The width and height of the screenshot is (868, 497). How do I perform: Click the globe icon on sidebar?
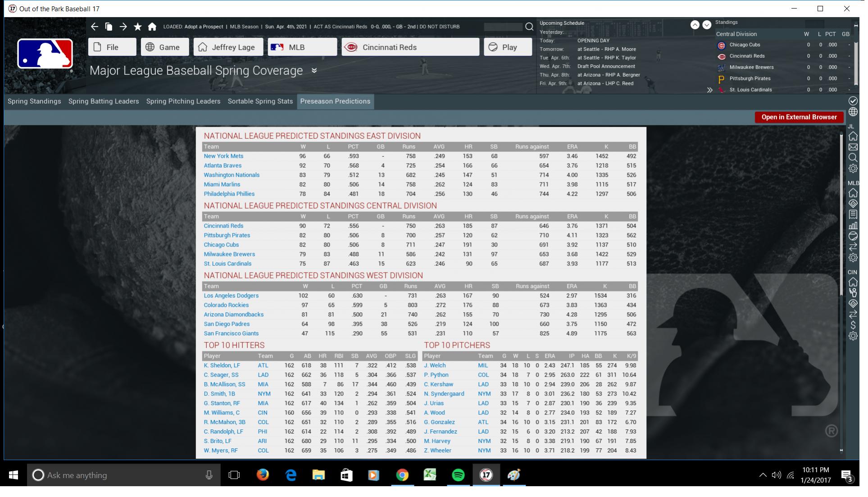pos(853,112)
